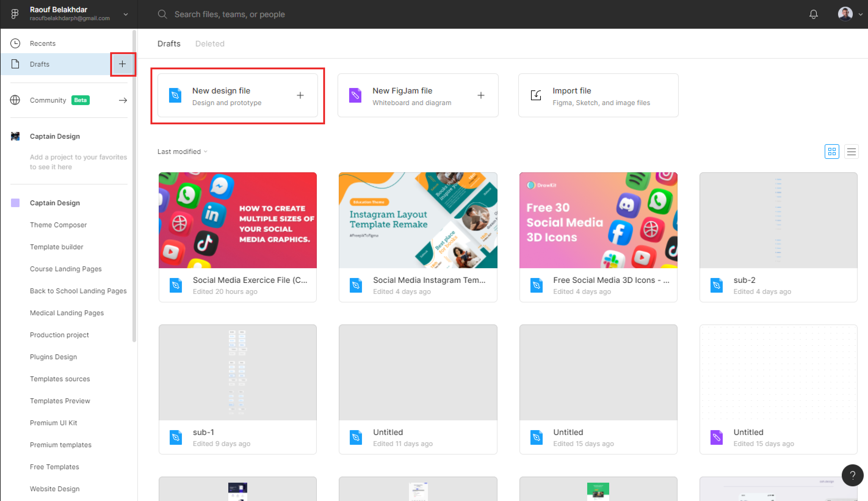This screenshot has width=868, height=501.
Task: Open the help question mark icon
Action: pyautogui.click(x=852, y=475)
